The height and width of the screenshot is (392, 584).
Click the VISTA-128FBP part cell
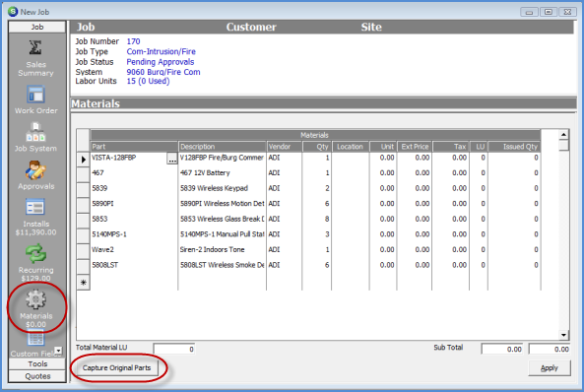click(x=128, y=158)
